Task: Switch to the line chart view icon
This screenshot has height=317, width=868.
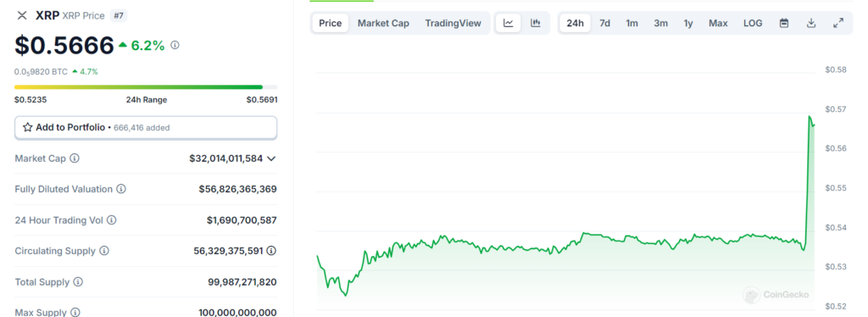Action: click(x=509, y=23)
